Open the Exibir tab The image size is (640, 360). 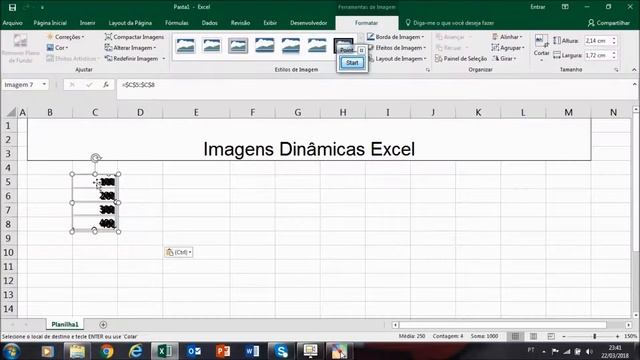pyautogui.click(x=270, y=23)
